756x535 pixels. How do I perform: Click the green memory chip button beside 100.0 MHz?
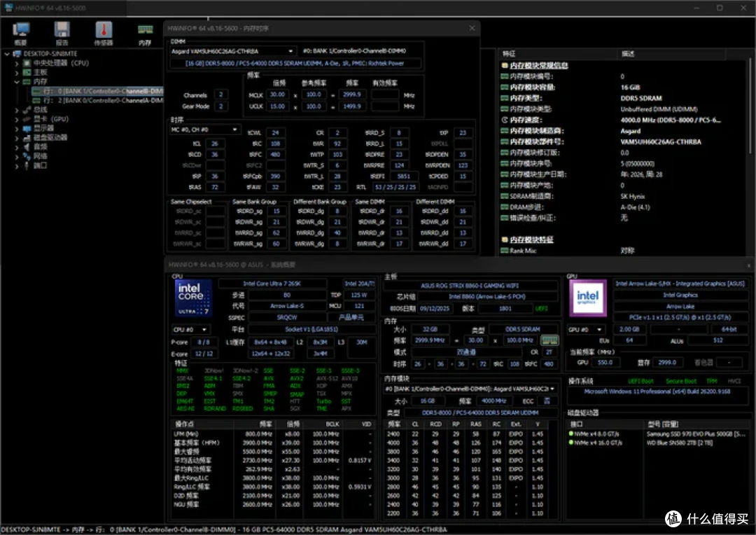click(x=549, y=340)
